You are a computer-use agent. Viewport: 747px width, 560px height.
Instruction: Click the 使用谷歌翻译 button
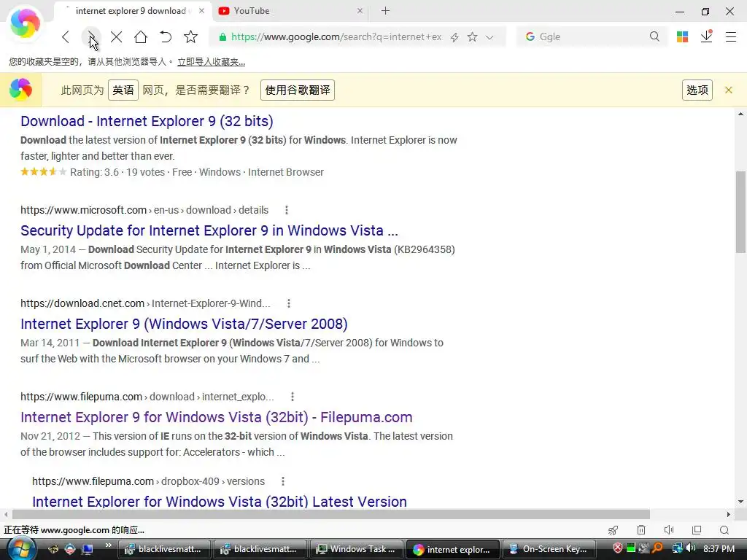(298, 90)
